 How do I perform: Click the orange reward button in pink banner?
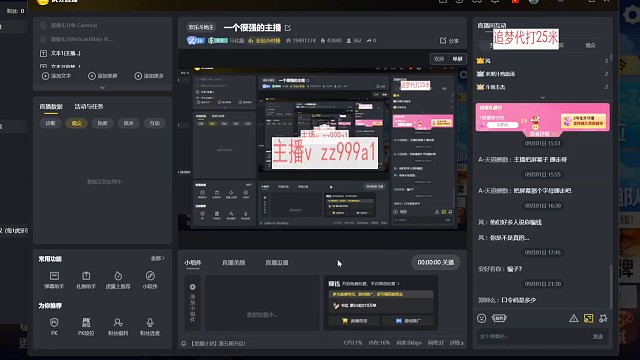[x=583, y=120]
